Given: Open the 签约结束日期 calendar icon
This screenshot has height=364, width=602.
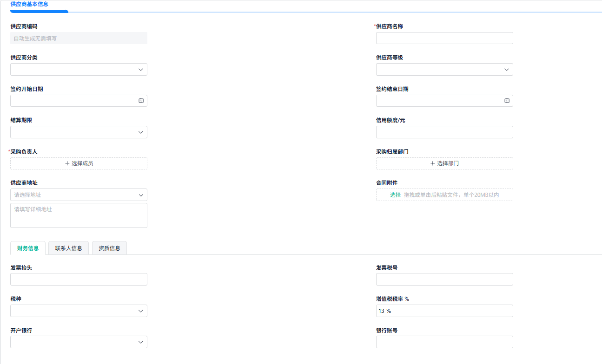Looking at the screenshot, I should [x=507, y=101].
